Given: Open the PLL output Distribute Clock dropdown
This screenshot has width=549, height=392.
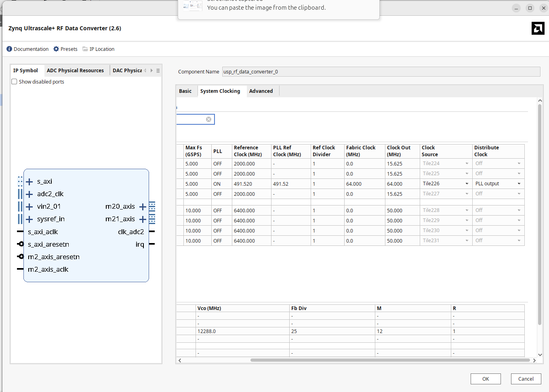Looking at the screenshot, I should click(x=519, y=183).
